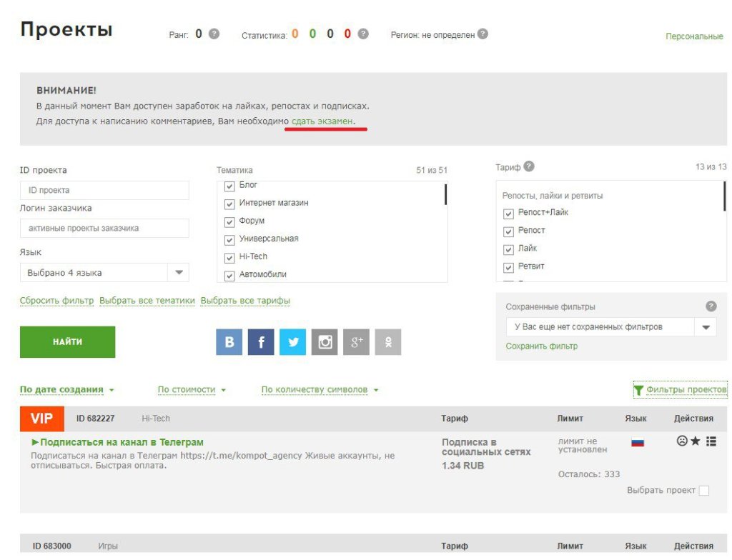The width and height of the screenshot is (732, 560).
Task: Click the Odnoklassniki social filter icon
Action: (387, 342)
